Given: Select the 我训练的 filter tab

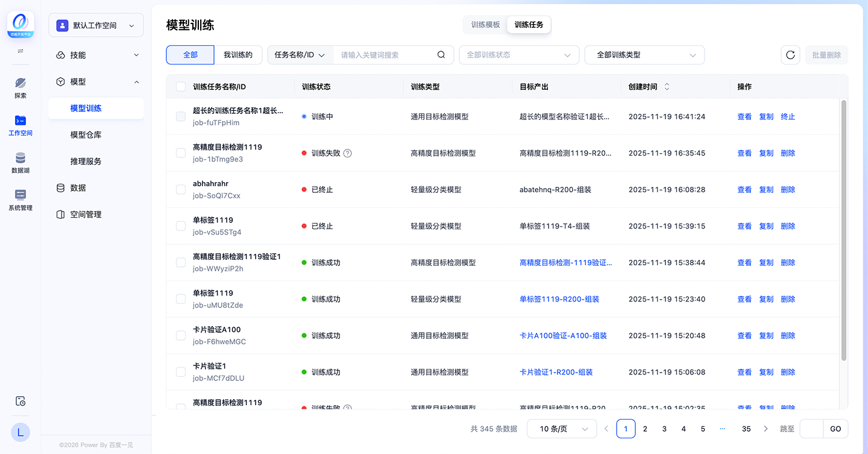Looking at the screenshot, I should pos(238,55).
